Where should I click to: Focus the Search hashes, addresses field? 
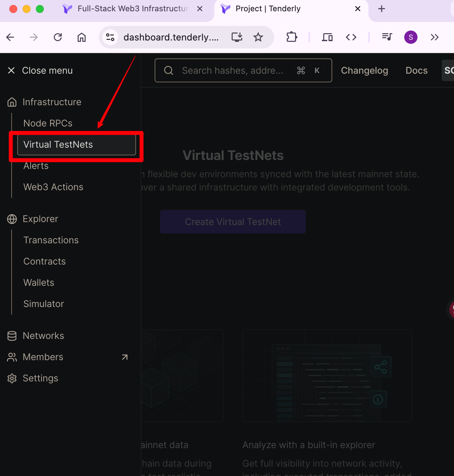click(243, 70)
